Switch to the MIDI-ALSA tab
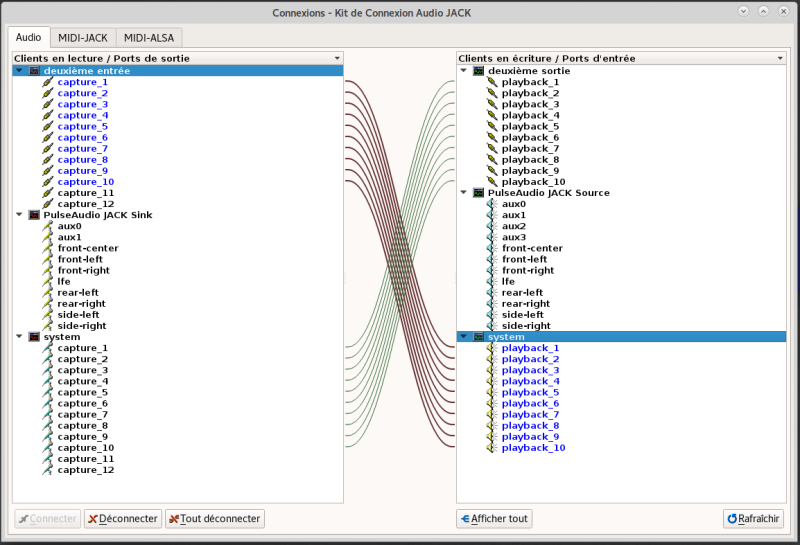 (x=150, y=37)
